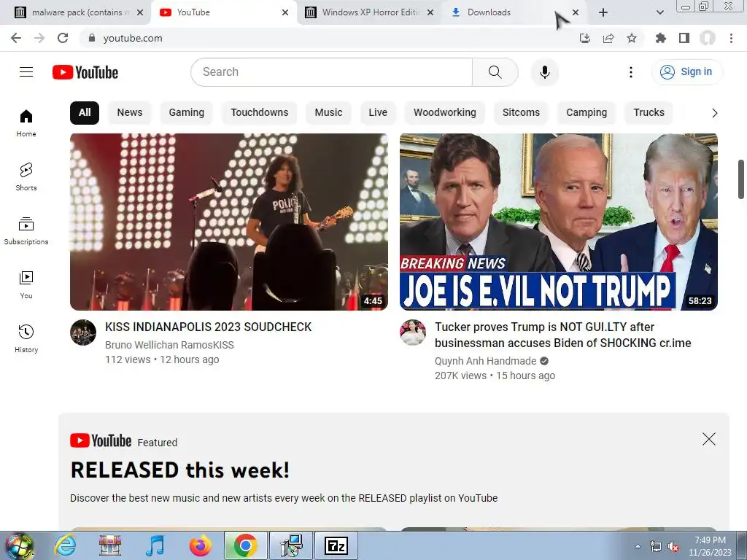Select the Music filter chip

pos(328,113)
